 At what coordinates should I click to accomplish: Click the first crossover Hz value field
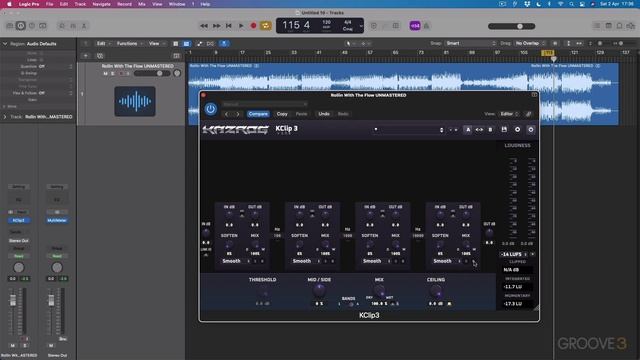pyautogui.click(x=277, y=236)
